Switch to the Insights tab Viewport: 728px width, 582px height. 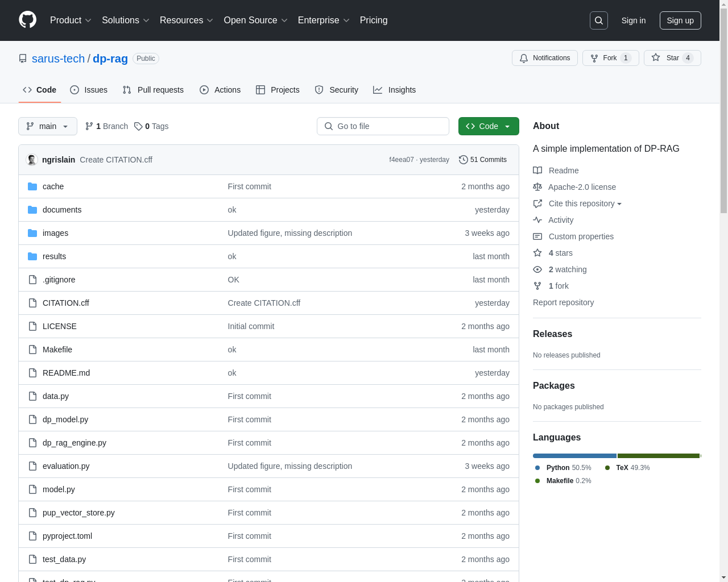394,90
